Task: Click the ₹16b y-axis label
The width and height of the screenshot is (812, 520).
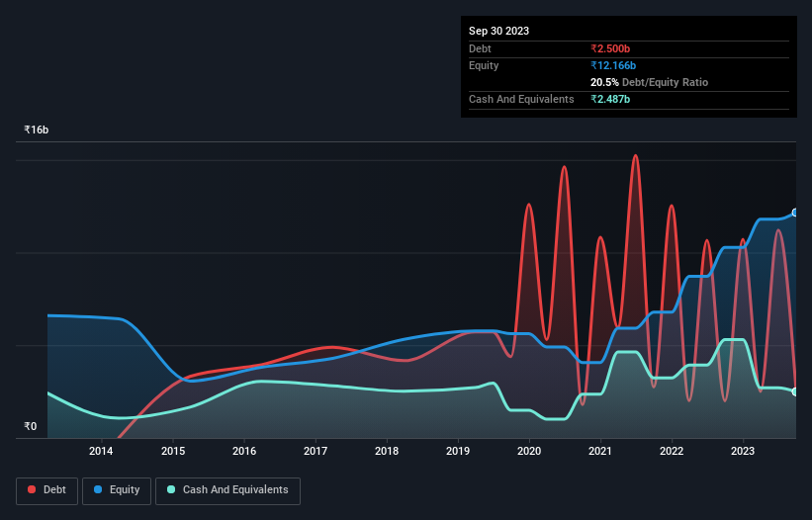Action: (x=37, y=130)
